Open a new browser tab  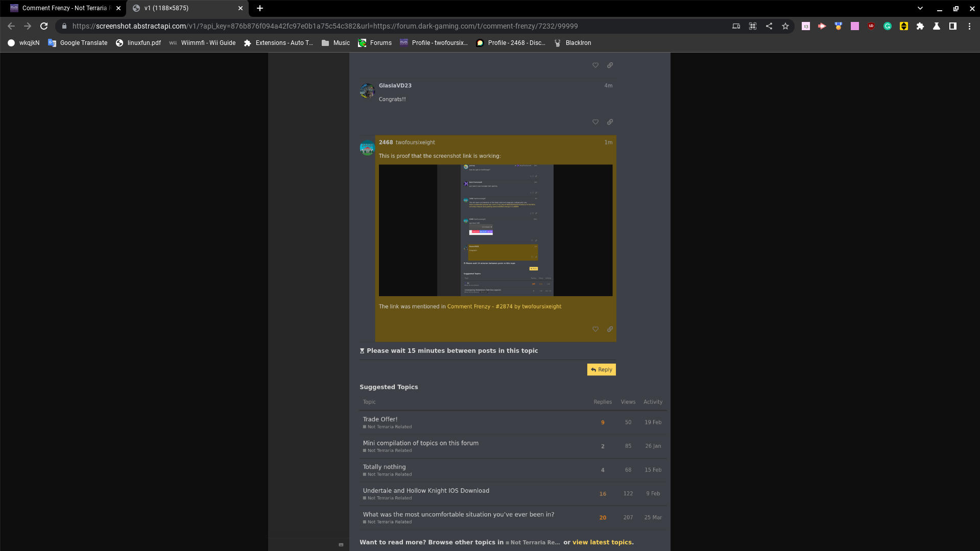260,8
